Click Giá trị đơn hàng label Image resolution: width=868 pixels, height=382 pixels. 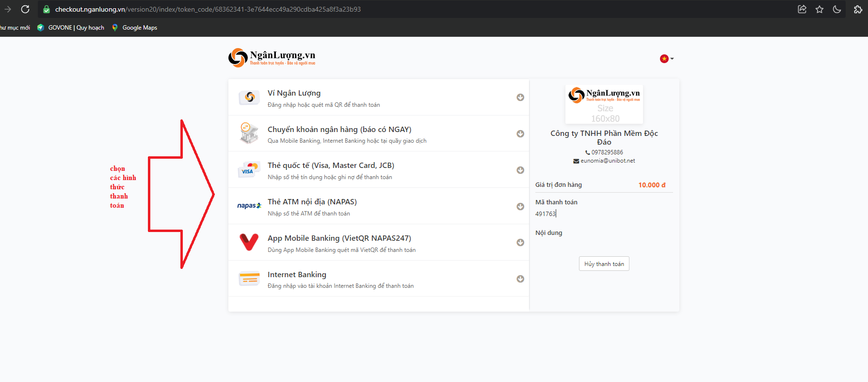pyautogui.click(x=559, y=185)
